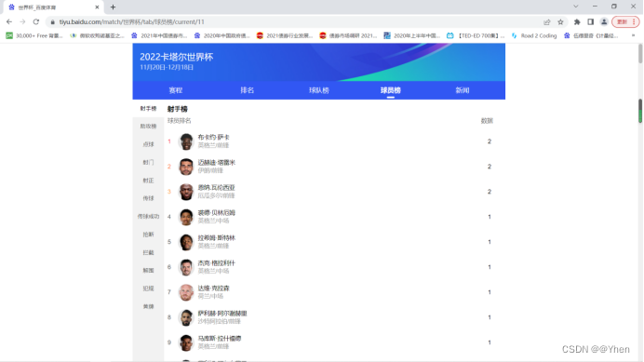The height and width of the screenshot is (362, 644).
Task: Open the 2021年中国债券市 bookmark
Action: point(159,35)
